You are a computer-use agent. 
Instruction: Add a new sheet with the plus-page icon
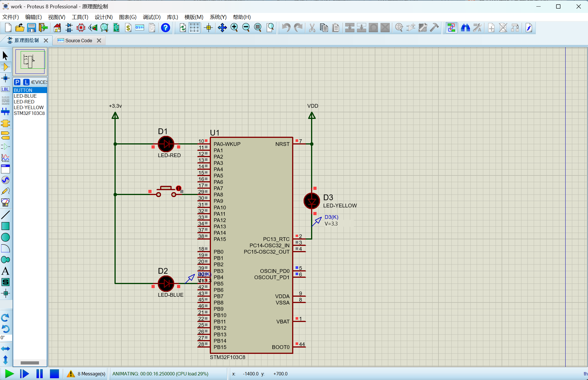pyautogui.click(x=491, y=28)
